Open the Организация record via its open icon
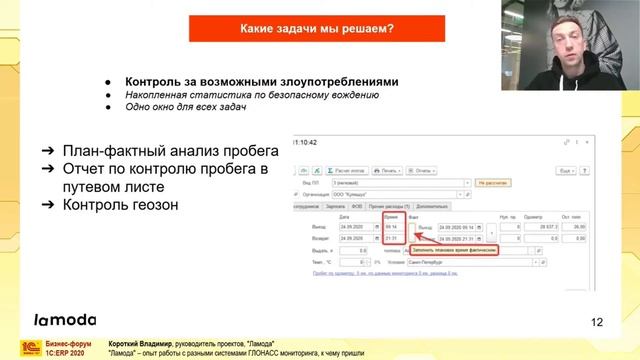This screenshot has height=360, width=640. 468,195
